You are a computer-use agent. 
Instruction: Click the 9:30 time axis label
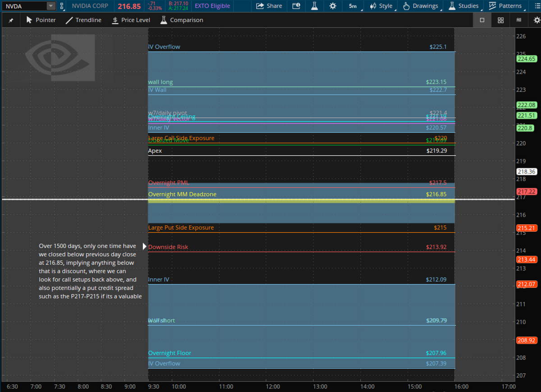[x=155, y=386]
